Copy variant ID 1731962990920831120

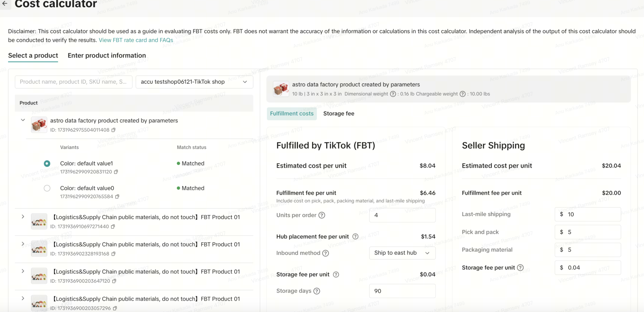[116, 172]
